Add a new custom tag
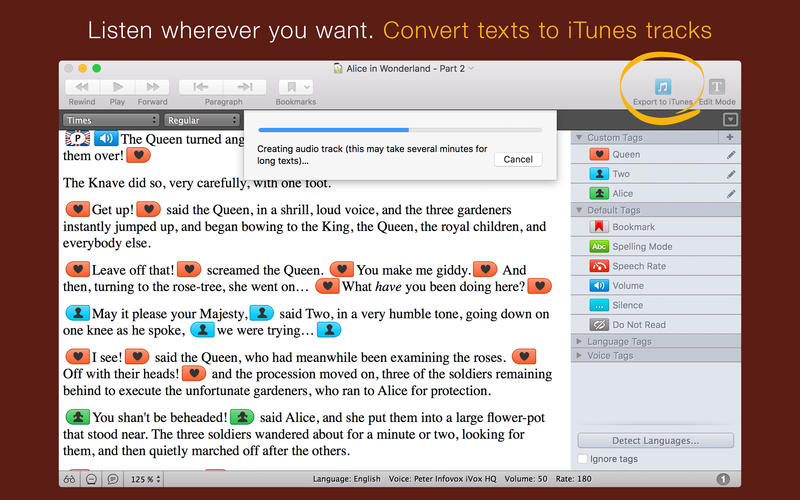This screenshot has width=800, height=500. pyautogui.click(x=730, y=137)
